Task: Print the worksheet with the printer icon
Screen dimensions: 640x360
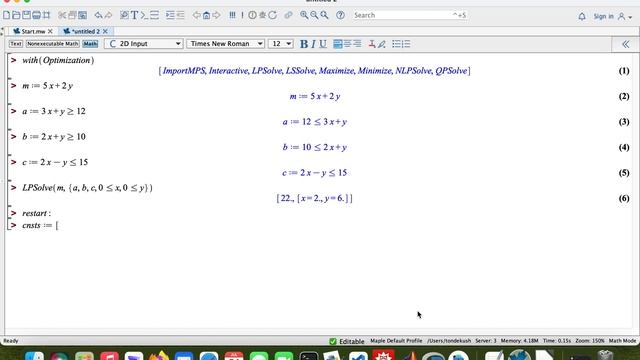Action: click(36, 15)
